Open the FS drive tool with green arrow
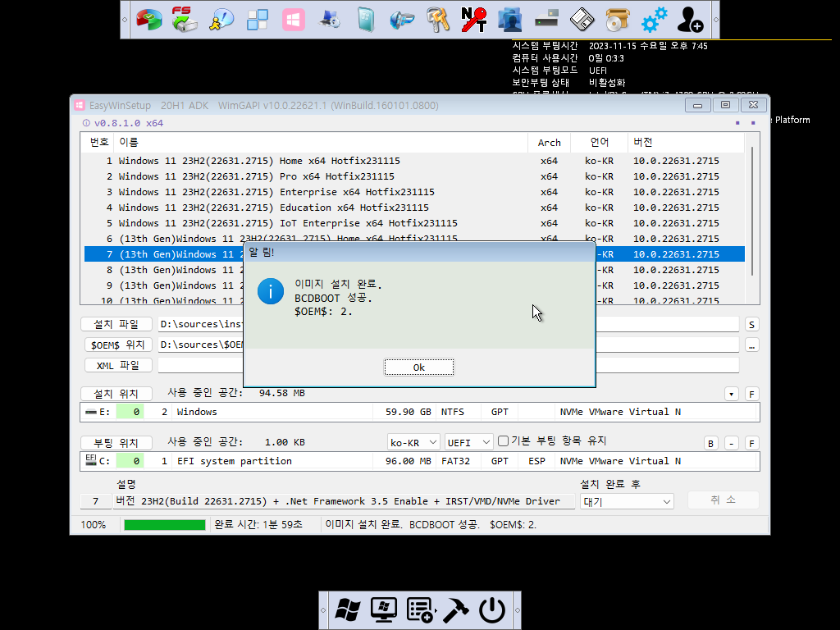This screenshot has height=630, width=840. point(185,20)
